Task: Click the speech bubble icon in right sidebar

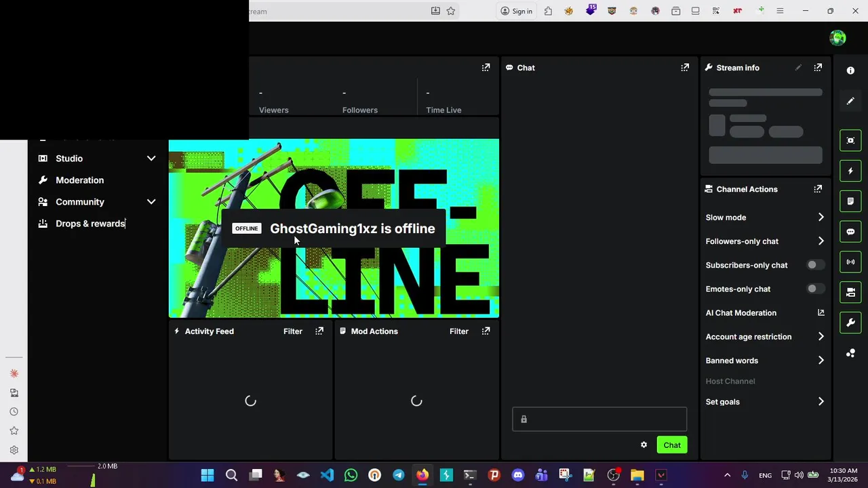Action: (850, 232)
